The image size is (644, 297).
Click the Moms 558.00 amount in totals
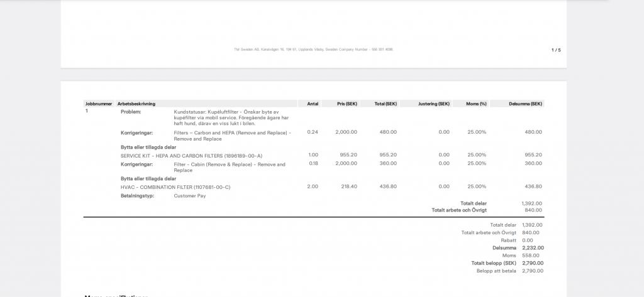[531, 256]
